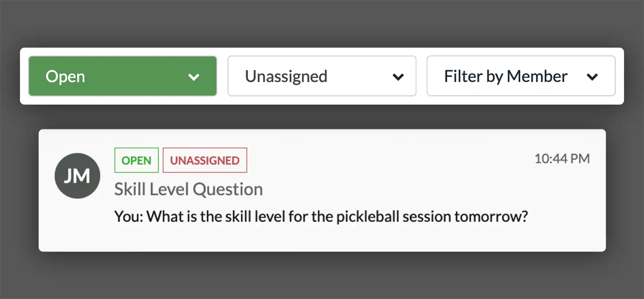
Task: Click the 10:44 PM timestamp
Action: [x=562, y=159]
